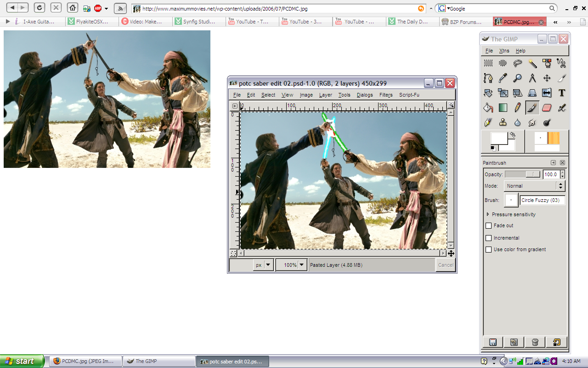Open the paintbrush Mode dropdown
Image resolution: width=588 pixels, height=368 pixels.
(x=534, y=186)
